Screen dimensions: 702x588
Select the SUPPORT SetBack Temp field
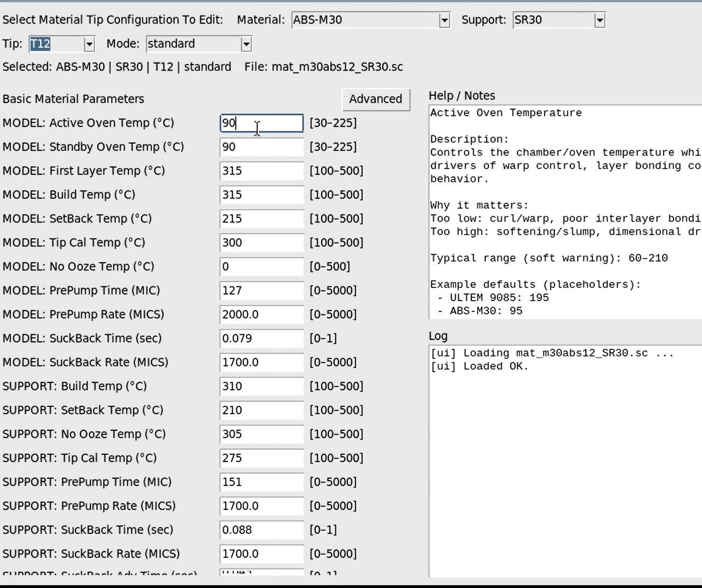[x=261, y=410]
